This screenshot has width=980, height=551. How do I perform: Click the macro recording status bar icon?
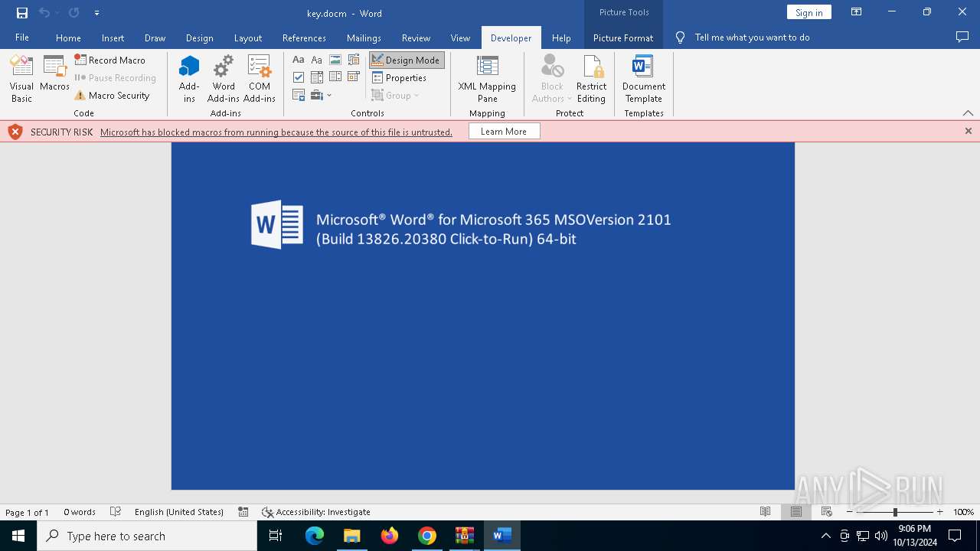tap(243, 512)
